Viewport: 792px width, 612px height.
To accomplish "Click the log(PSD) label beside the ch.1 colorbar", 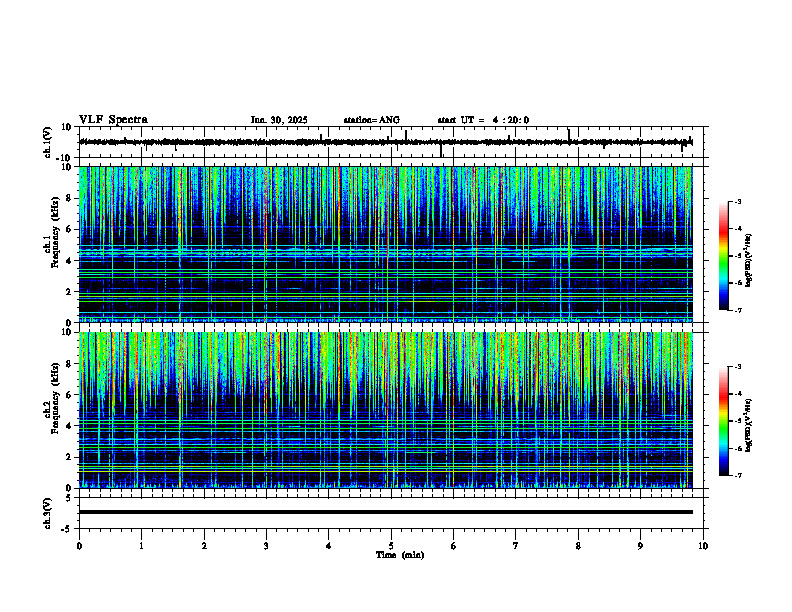I will point(749,261).
